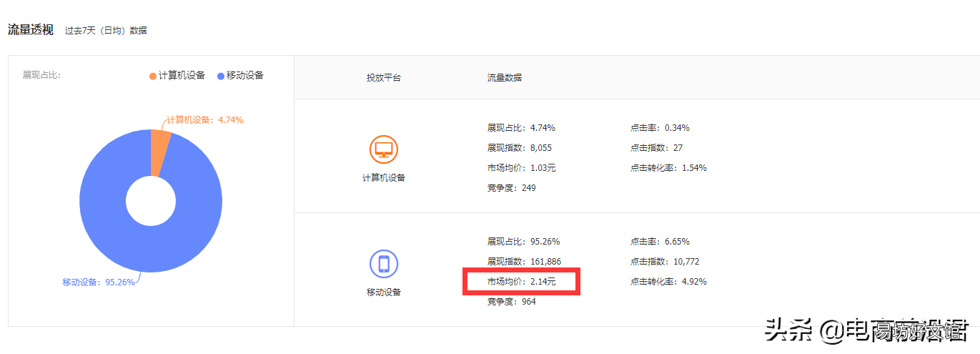Click the 计算机设备: 4.74% chart callout
The image size is (980, 354).
tap(204, 120)
